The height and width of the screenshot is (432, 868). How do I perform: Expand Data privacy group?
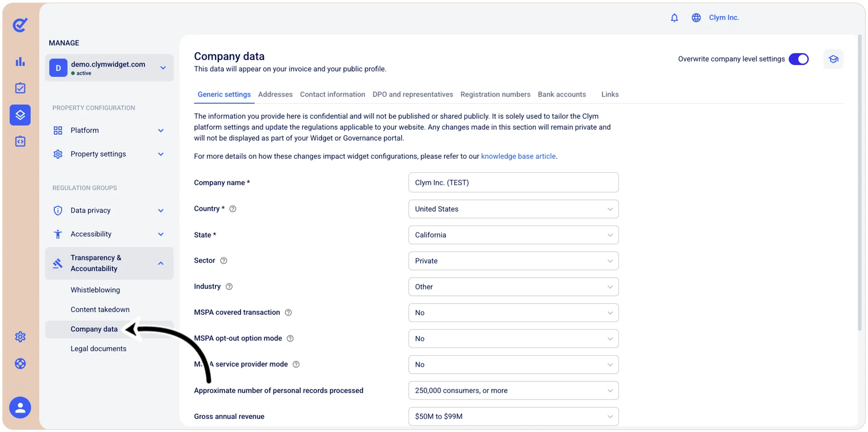pos(109,210)
